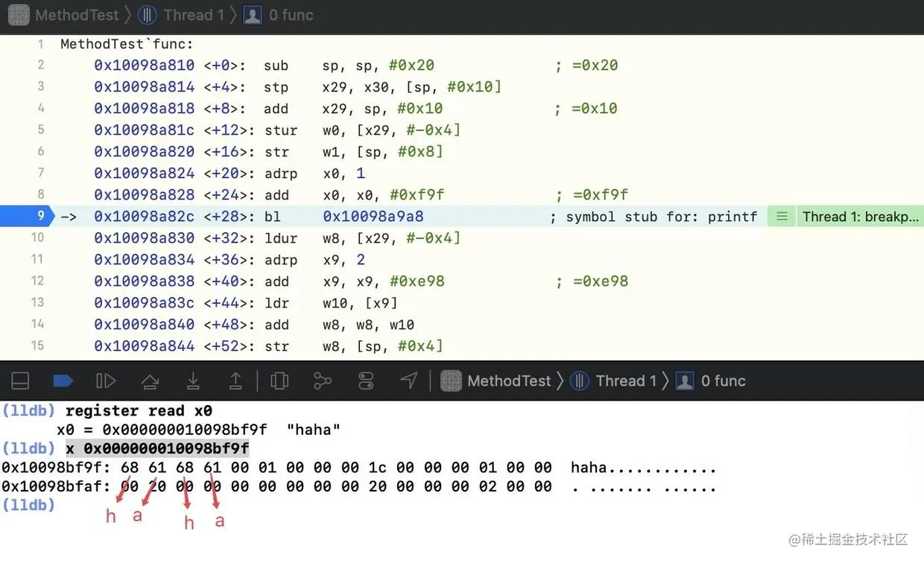This screenshot has height=563, width=924.
Task: Click the frame person icon in debug bar
Action: click(x=685, y=381)
